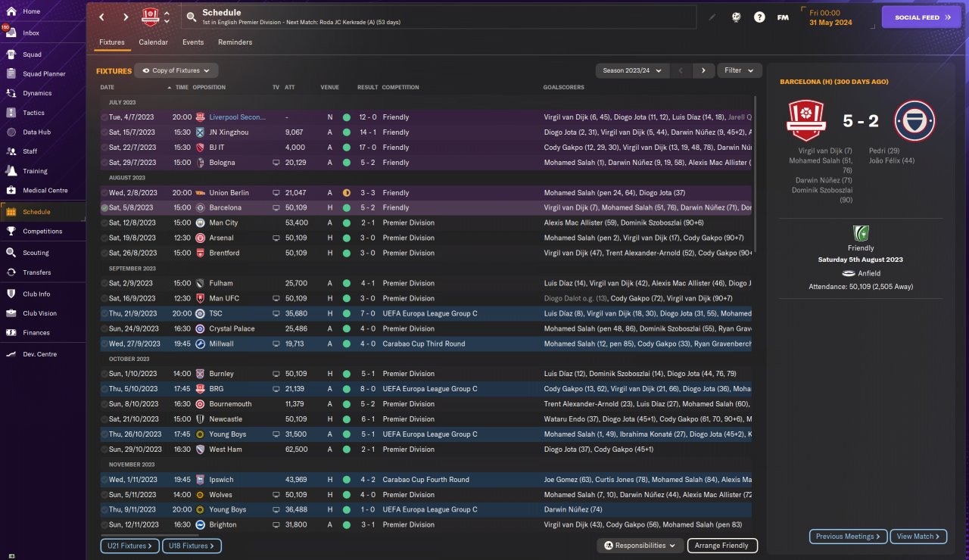Open the Copy of Fixtures view dropdown
Image resolution: width=969 pixels, height=560 pixels.
[176, 70]
